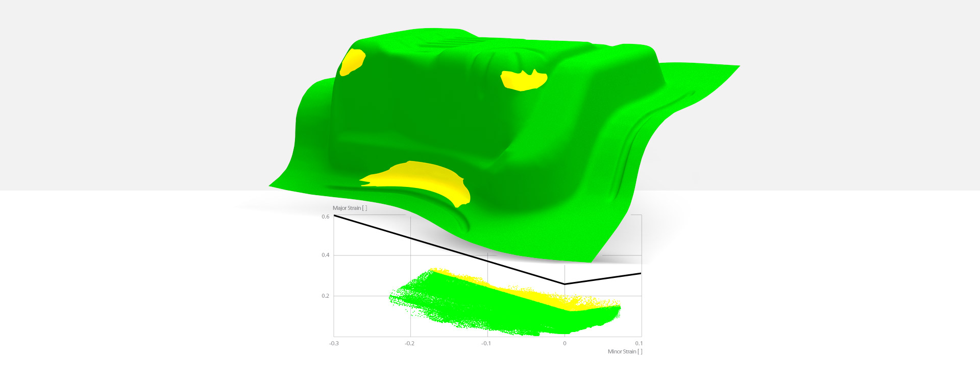Click the -0.1 tick on Minor Strain axis
The height and width of the screenshot is (379, 980).
[486, 343]
